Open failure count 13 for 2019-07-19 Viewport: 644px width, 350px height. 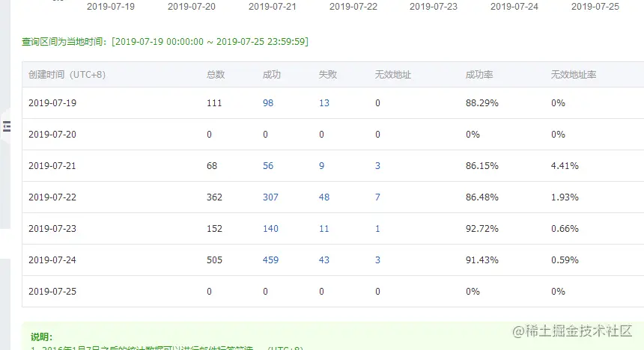coord(324,103)
